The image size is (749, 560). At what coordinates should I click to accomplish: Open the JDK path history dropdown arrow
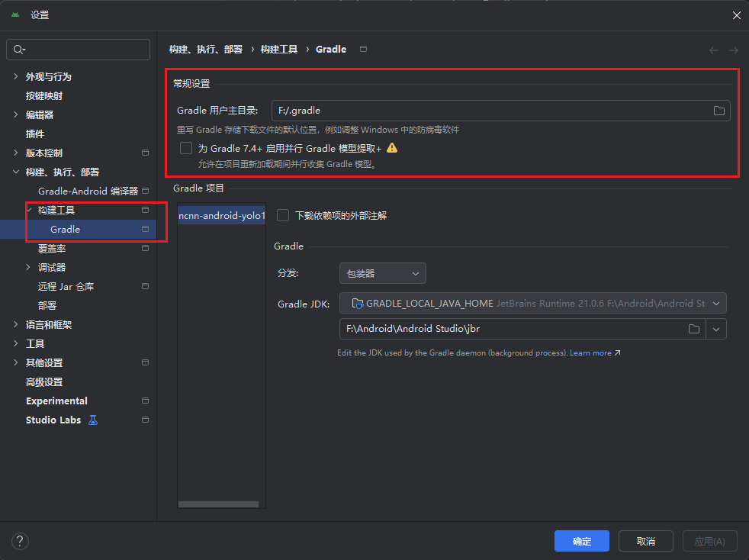pyautogui.click(x=716, y=329)
